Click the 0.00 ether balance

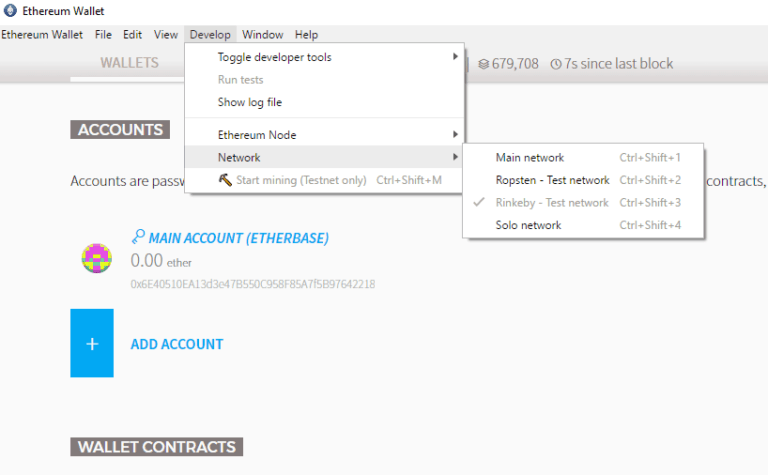click(161, 261)
